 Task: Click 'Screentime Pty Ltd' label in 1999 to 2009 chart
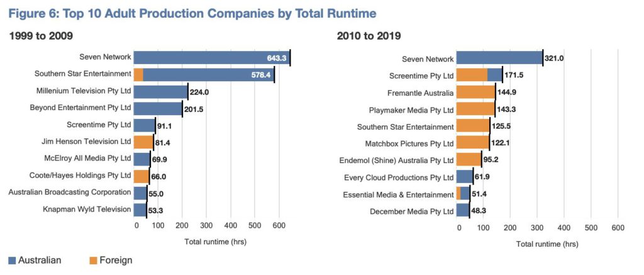pyautogui.click(x=99, y=125)
